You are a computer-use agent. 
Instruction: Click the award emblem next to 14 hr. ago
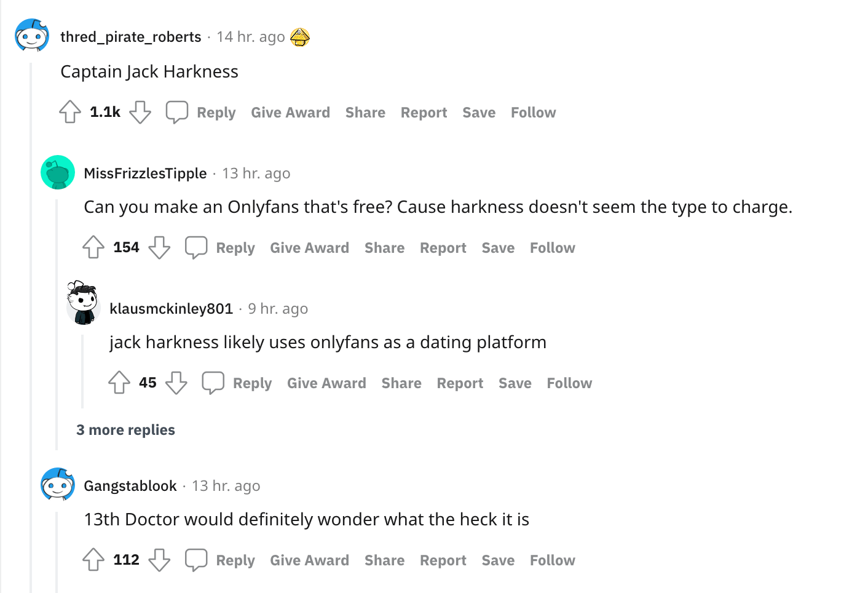pyautogui.click(x=300, y=37)
